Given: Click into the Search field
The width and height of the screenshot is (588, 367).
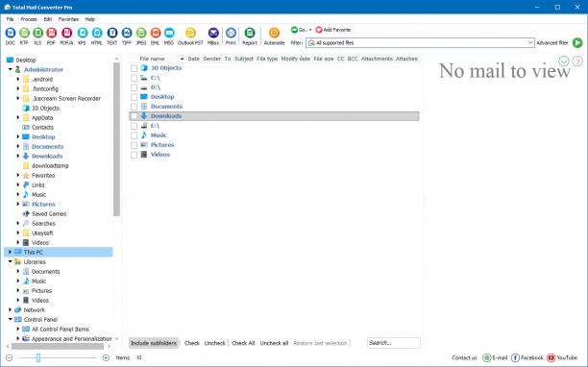Looking at the screenshot, I should click(394, 343).
